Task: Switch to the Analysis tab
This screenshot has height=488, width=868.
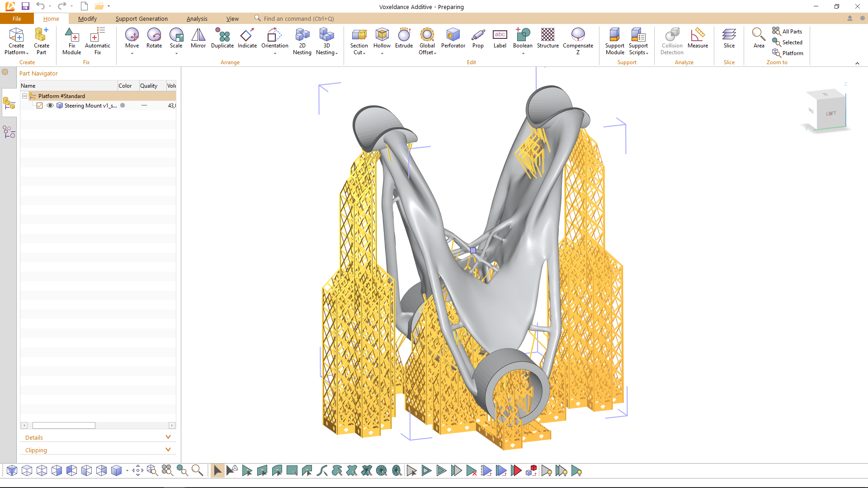Action: tap(197, 19)
